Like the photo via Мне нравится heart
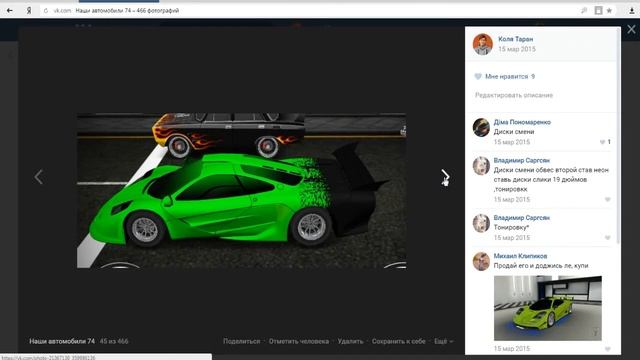The image size is (640, 360). tap(478, 76)
